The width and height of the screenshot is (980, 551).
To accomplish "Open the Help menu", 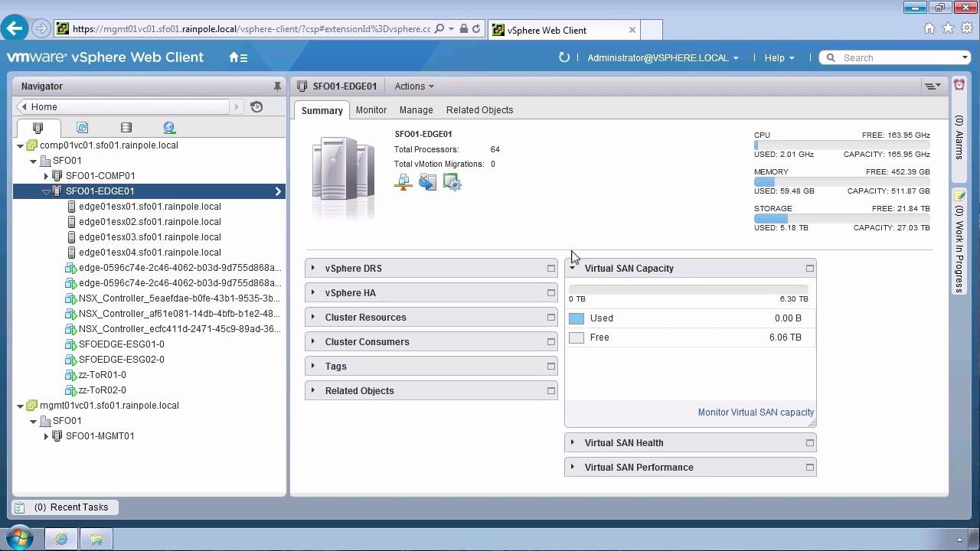I will 779,57.
